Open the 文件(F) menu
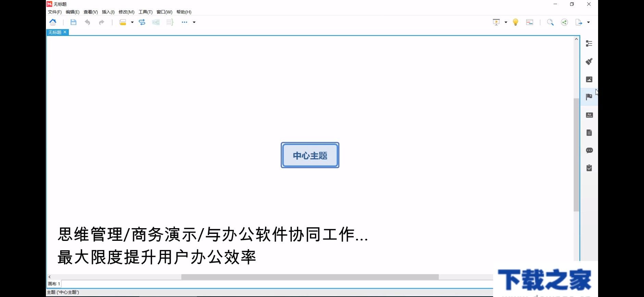The height and width of the screenshot is (297, 644). (x=55, y=12)
